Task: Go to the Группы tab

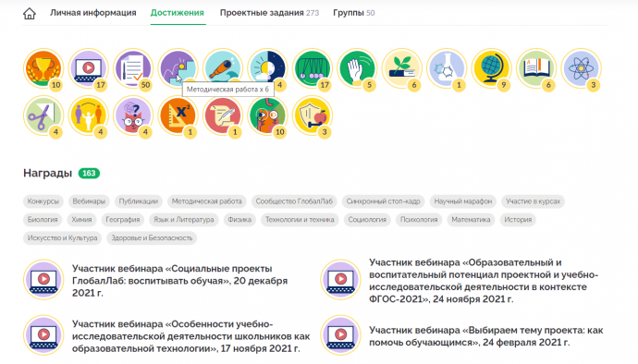Action: coord(353,13)
